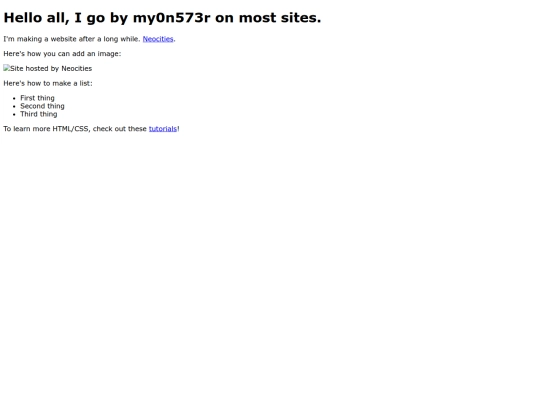
Task: Click the 'Site hosted by Neocities' alt text
Action: (51, 69)
